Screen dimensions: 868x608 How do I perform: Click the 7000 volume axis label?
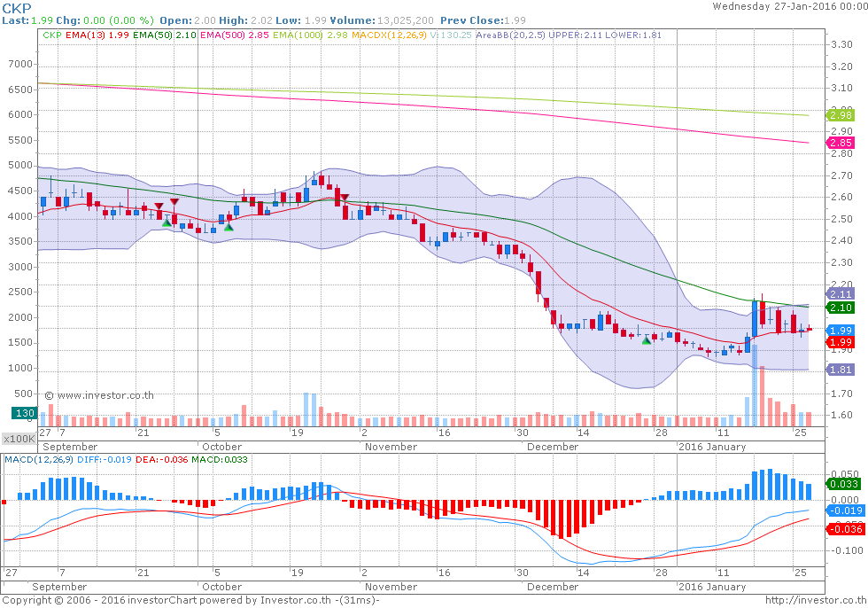(x=20, y=64)
